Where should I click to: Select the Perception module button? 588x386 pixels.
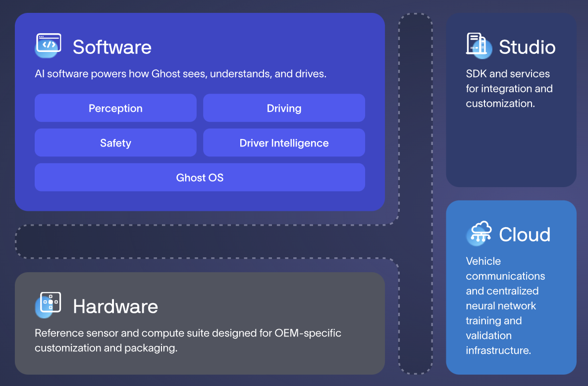point(115,108)
